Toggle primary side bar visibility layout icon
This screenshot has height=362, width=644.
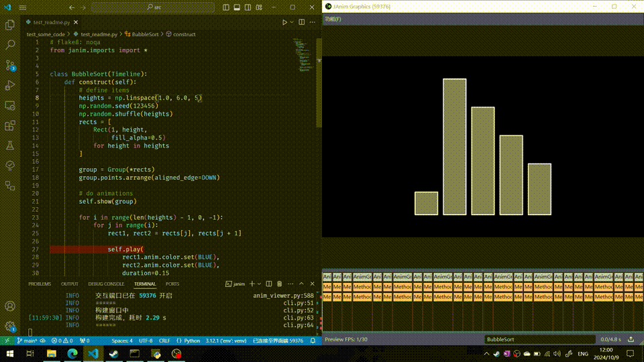[226, 7]
